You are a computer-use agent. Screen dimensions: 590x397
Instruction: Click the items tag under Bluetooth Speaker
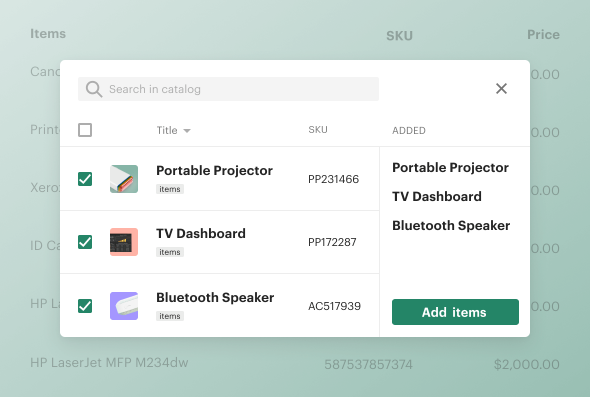[x=170, y=316]
